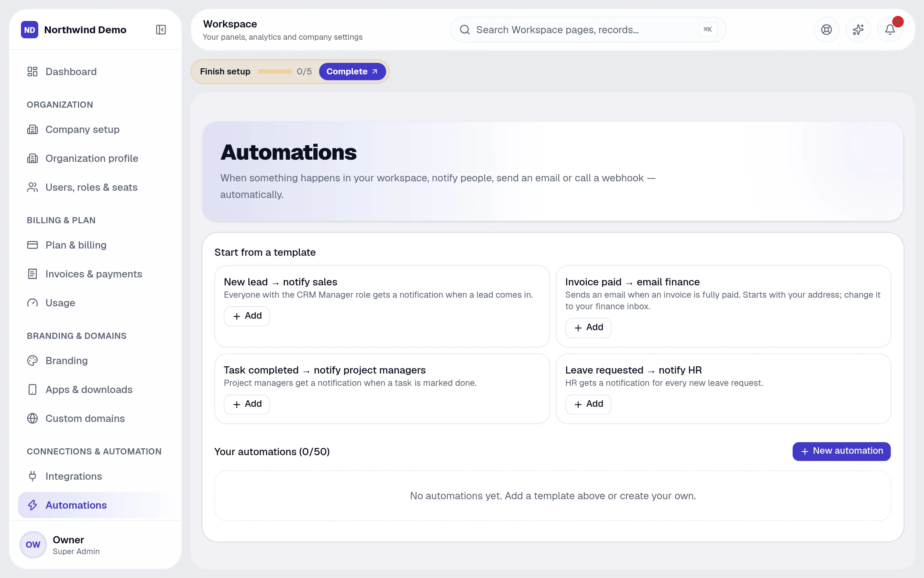Click the Company setup building icon

32,129
